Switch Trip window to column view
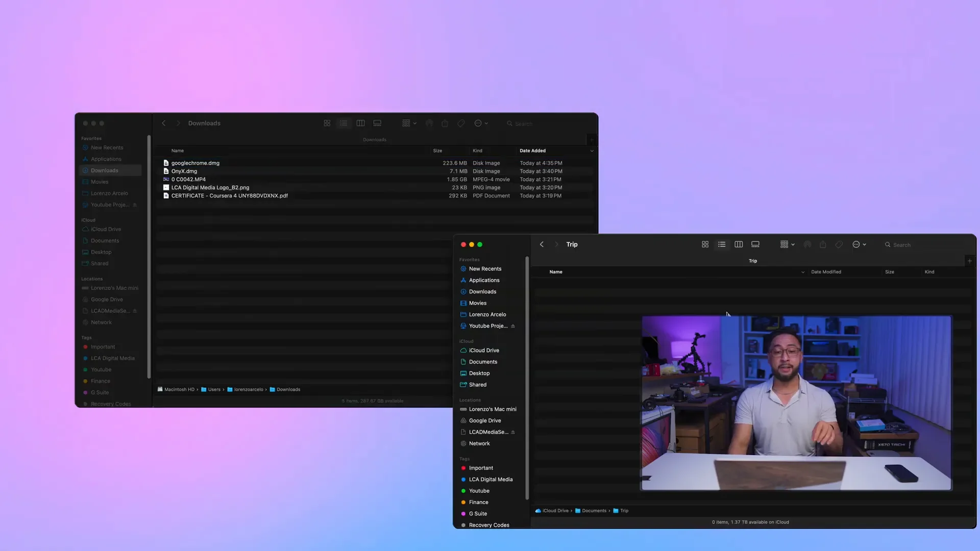Viewport: 980px width, 551px height. (x=739, y=244)
